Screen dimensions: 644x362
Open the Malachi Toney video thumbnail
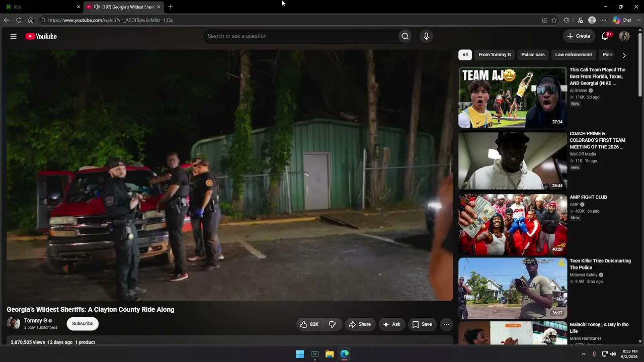(x=513, y=333)
